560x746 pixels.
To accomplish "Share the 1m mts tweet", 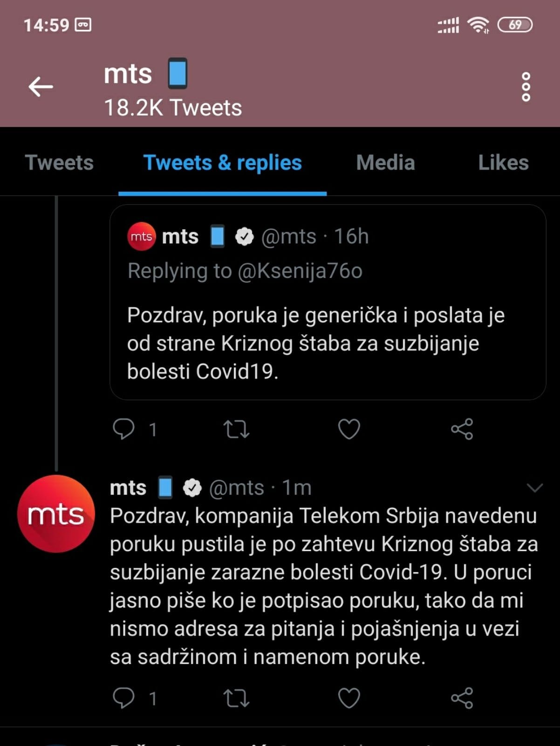I will (462, 698).
